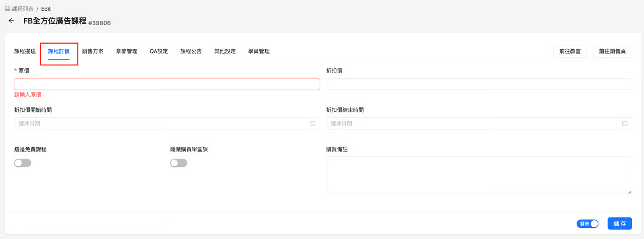Image resolution: width=644 pixels, height=239 pixels.
Task: Click the 前往銷售頁 button
Action: point(612,51)
